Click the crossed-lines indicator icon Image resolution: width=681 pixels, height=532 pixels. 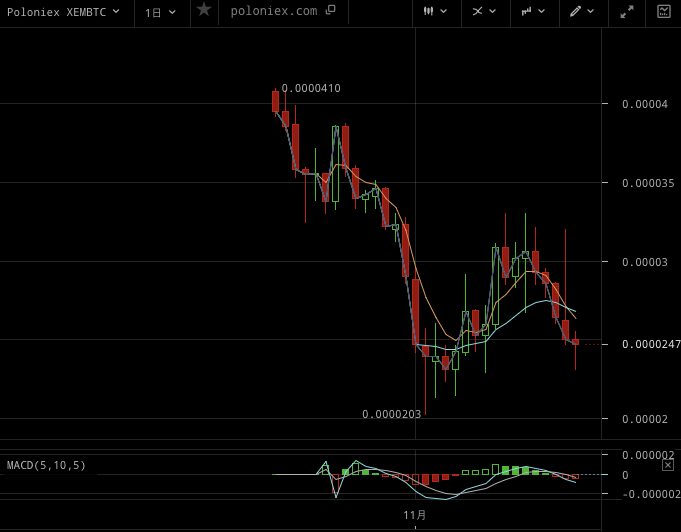[477, 11]
